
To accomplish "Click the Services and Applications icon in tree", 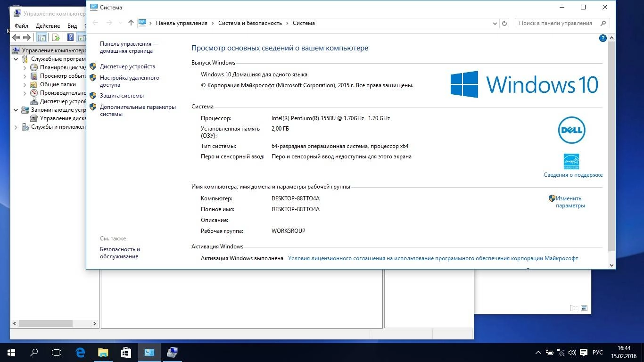I will pyautogui.click(x=25, y=127).
